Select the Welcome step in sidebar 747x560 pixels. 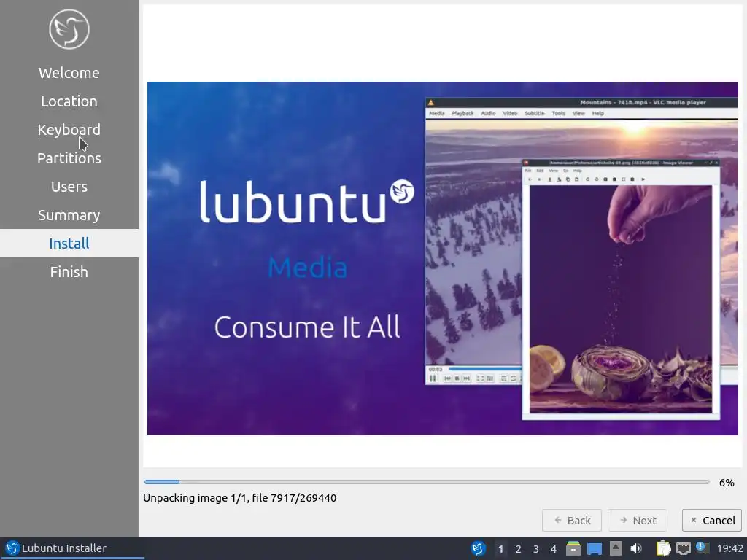pyautogui.click(x=69, y=73)
